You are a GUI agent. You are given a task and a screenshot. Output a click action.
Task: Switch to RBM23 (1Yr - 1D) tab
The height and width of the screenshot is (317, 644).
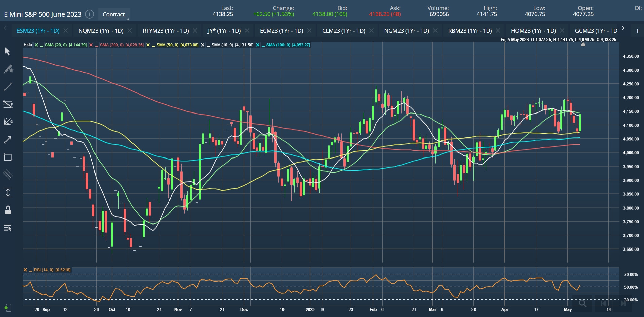(x=470, y=31)
